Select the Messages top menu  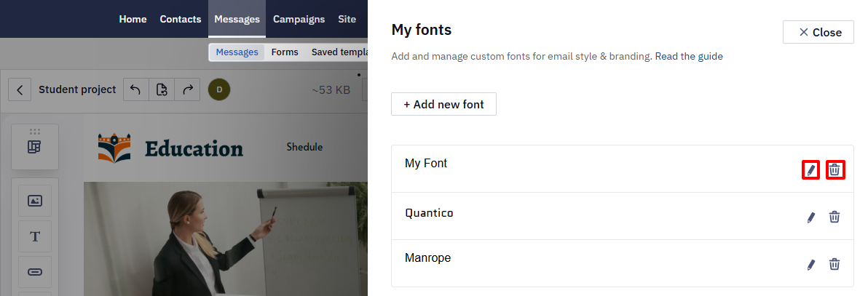(x=237, y=19)
